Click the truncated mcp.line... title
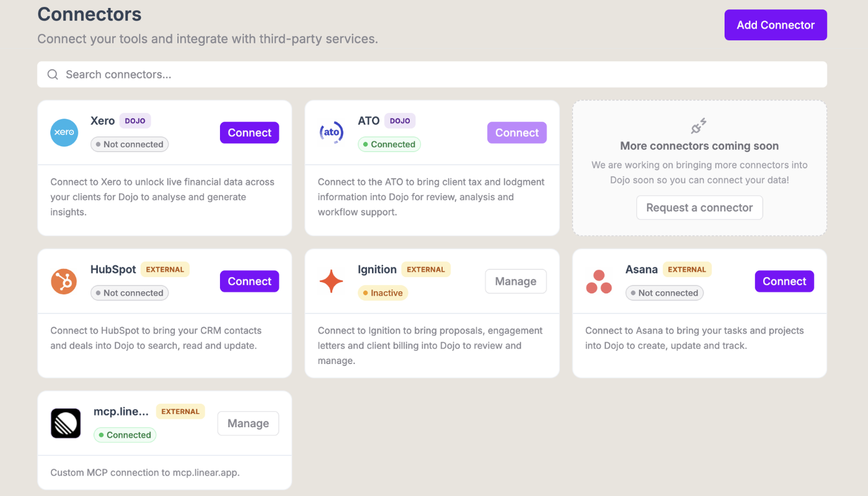Viewport: 868px width, 496px height. 122,412
